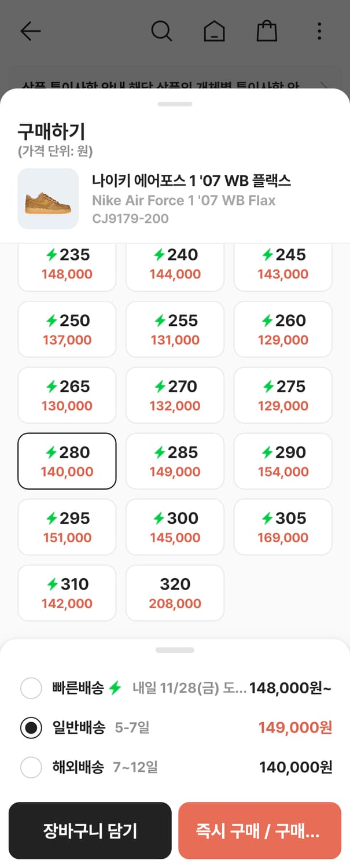Select size 260 priced 129,000원
This screenshot has width=350, height=868.
(x=283, y=329)
